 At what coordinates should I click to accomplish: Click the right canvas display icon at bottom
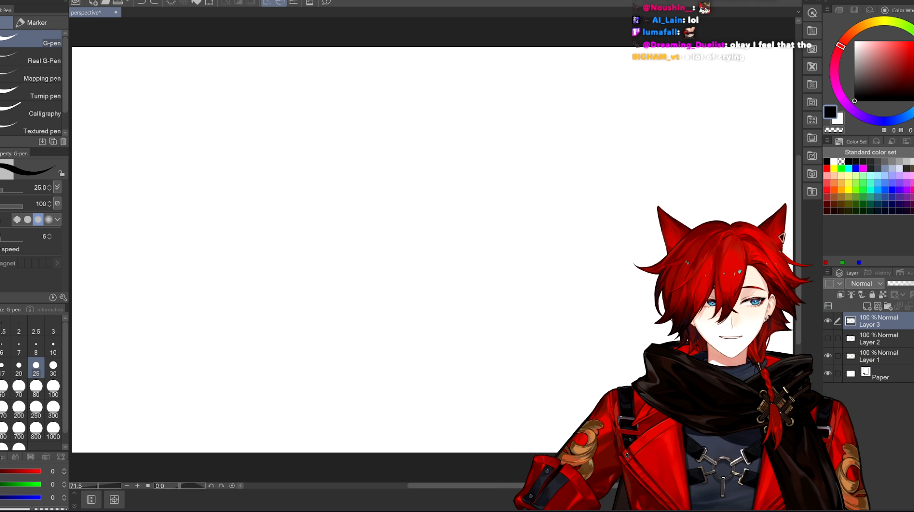(114, 499)
